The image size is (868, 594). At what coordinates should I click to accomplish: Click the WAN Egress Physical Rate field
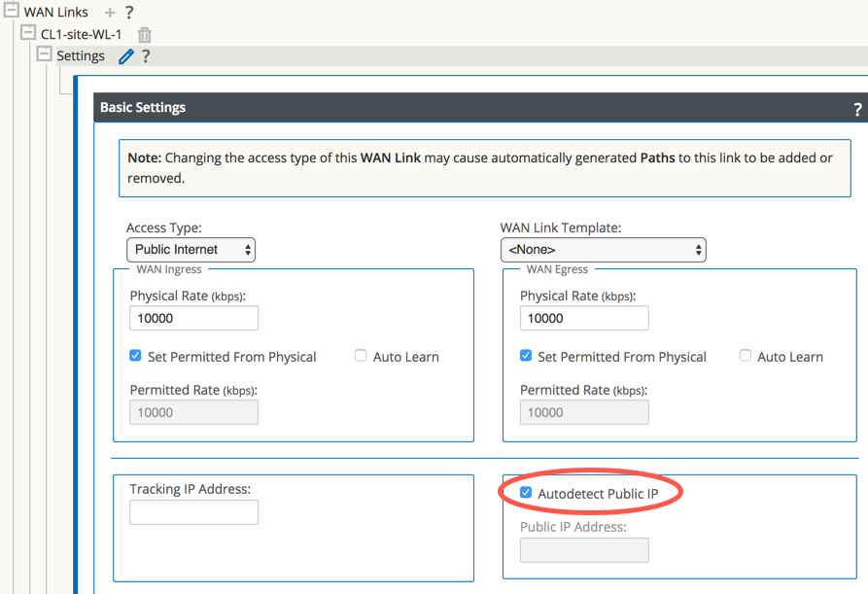pyautogui.click(x=584, y=318)
